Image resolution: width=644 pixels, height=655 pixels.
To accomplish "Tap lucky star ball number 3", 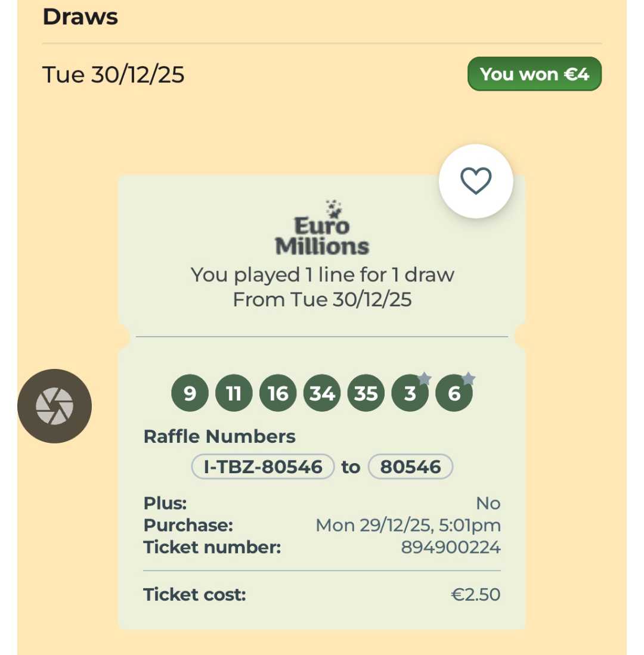I will click(410, 394).
